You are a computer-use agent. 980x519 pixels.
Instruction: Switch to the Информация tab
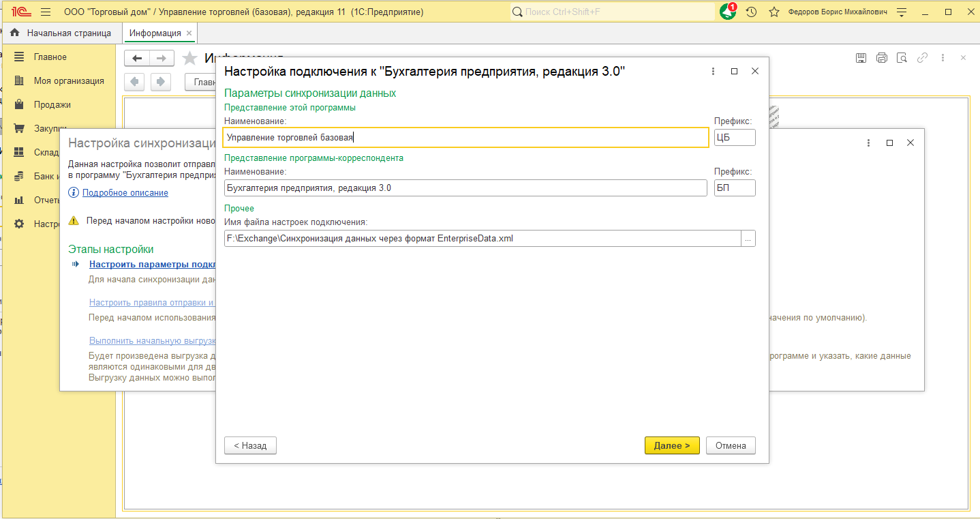[155, 33]
